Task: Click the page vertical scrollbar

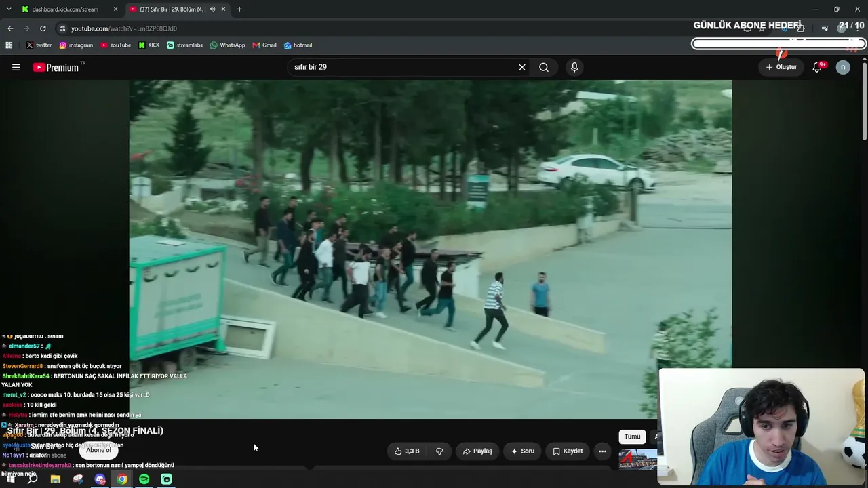Action: click(864, 102)
